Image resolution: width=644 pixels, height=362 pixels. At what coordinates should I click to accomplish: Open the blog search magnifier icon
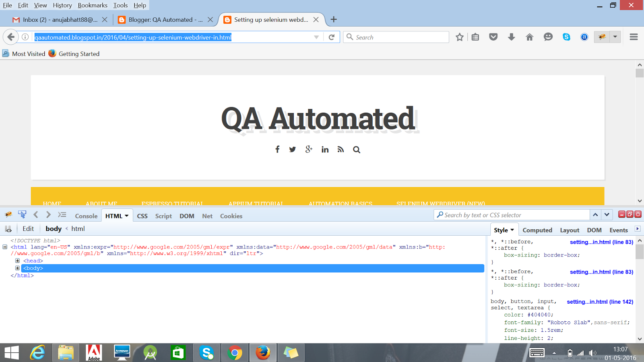[x=357, y=150]
